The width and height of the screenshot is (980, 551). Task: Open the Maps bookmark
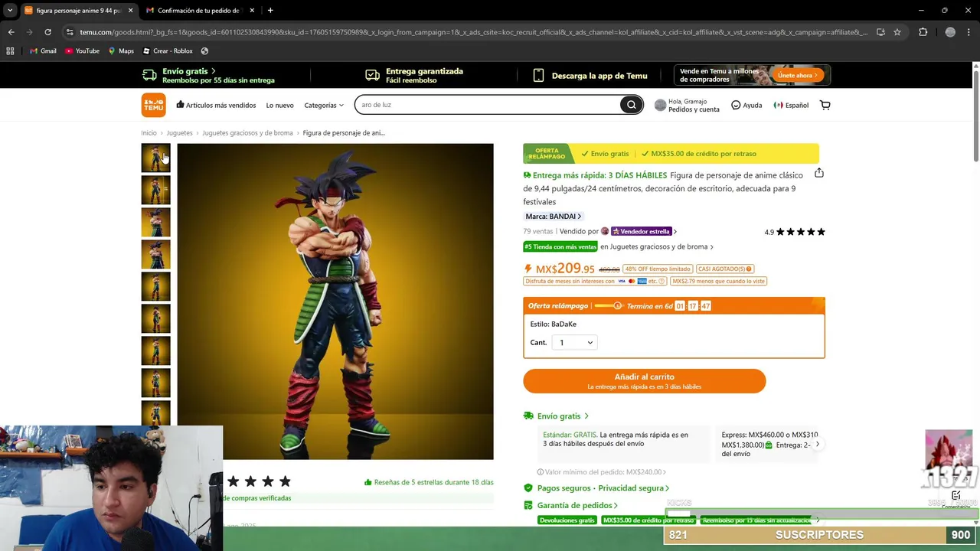click(121, 51)
